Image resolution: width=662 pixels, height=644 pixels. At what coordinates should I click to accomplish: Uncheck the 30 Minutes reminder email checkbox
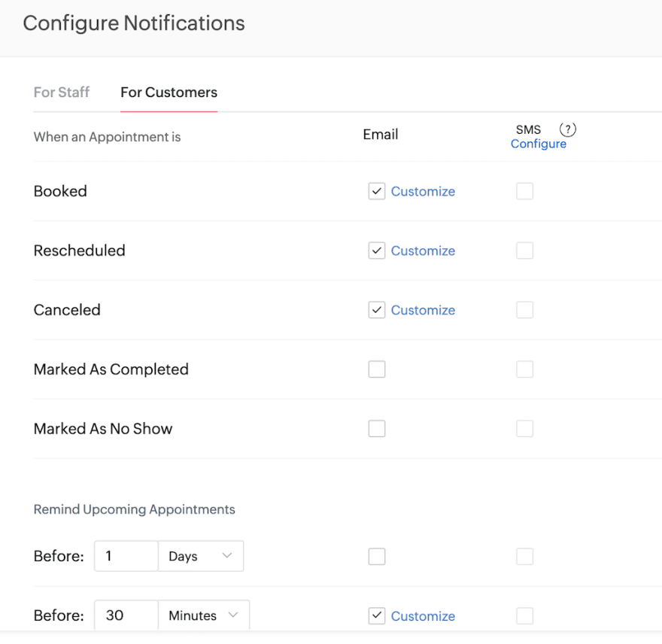pos(377,615)
